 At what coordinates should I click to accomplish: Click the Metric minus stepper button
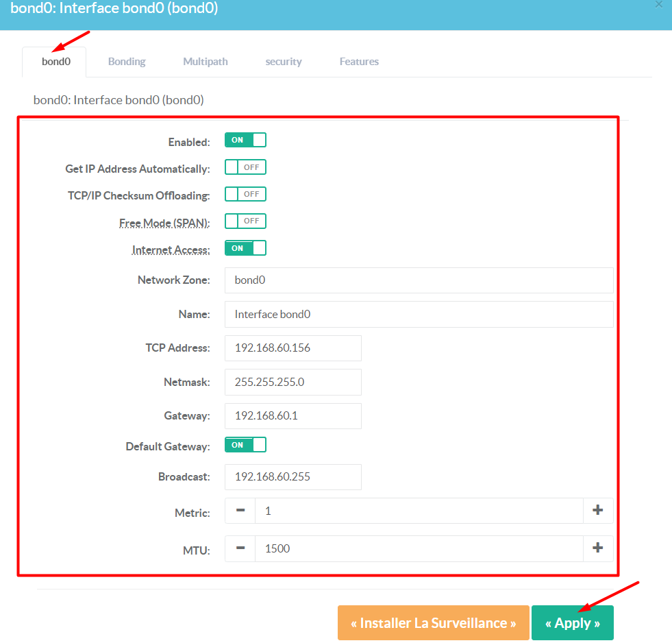pos(240,511)
